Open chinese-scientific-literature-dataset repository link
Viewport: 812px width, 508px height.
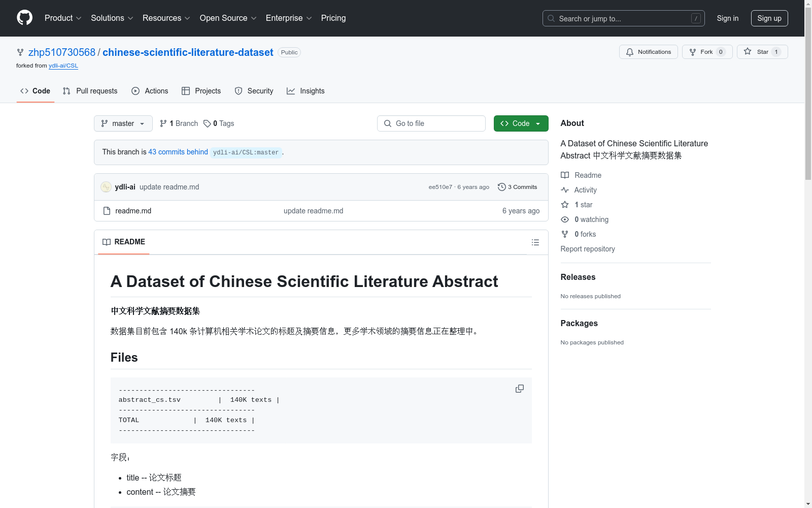coord(188,52)
